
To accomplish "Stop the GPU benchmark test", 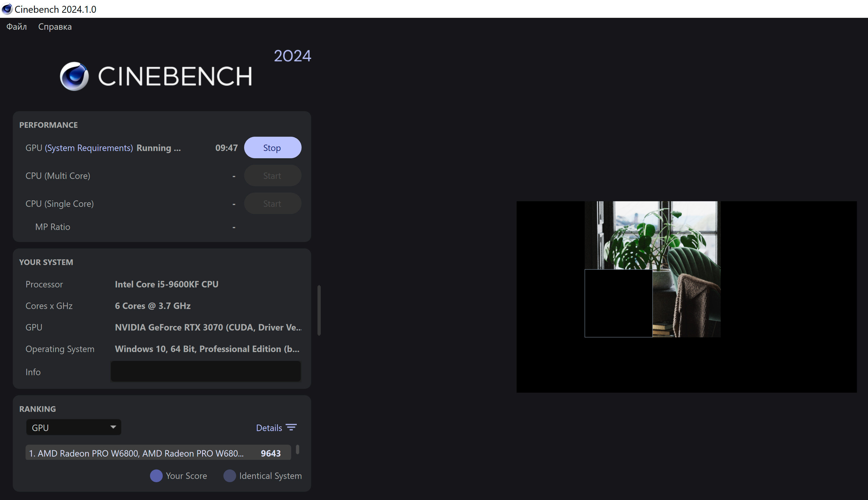I will (272, 147).
